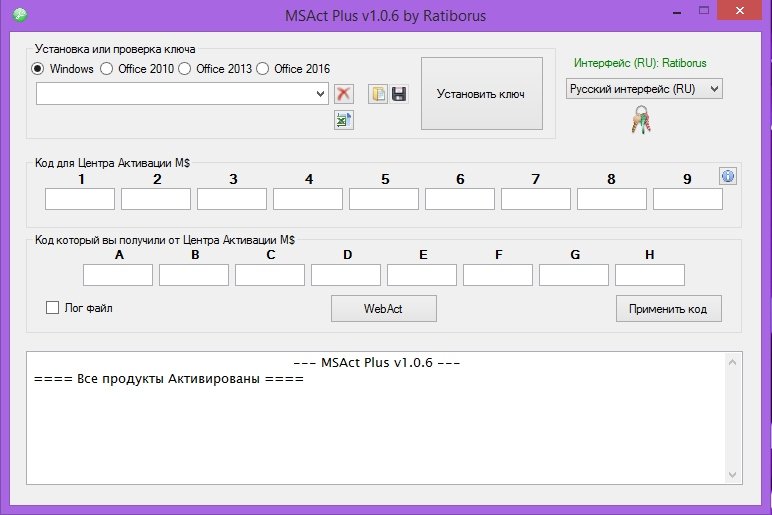Click the blue info icon
The image size is (772, 515).
[x=728, y=176]
